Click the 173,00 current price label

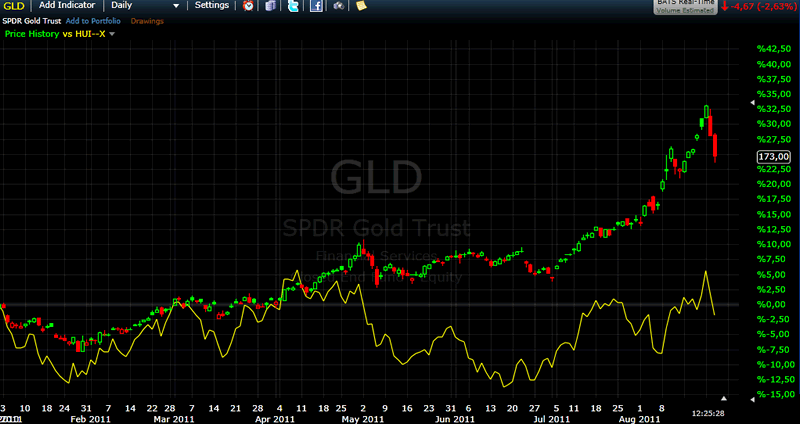pyautogui.click(x=774, y=157)
